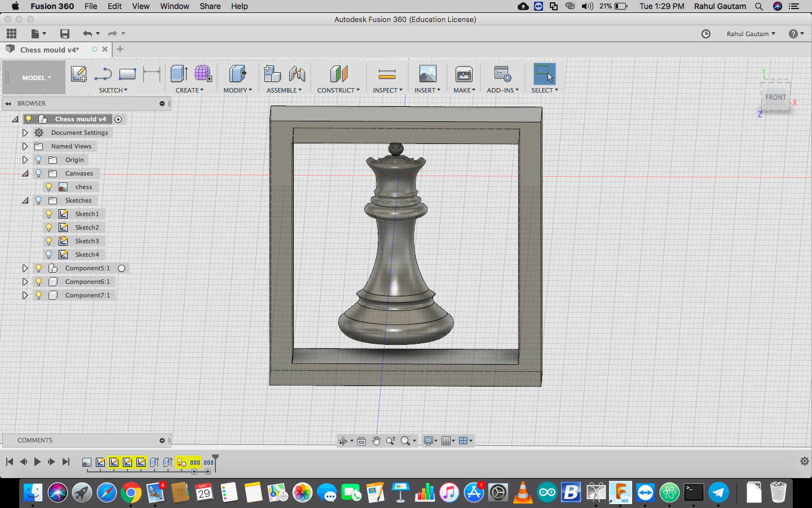Expand the Origin folder
Screen dimensions: 812x508
click(25, 160)
